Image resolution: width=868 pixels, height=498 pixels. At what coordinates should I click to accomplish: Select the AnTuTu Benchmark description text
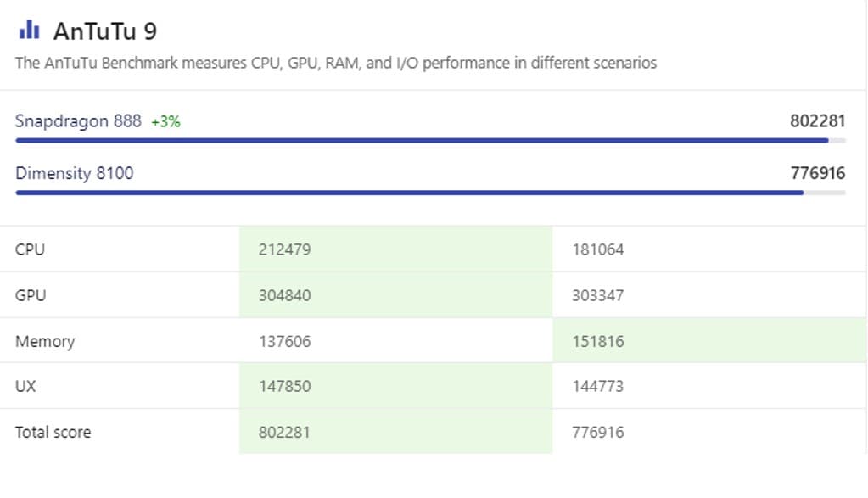tap(336, 63)
